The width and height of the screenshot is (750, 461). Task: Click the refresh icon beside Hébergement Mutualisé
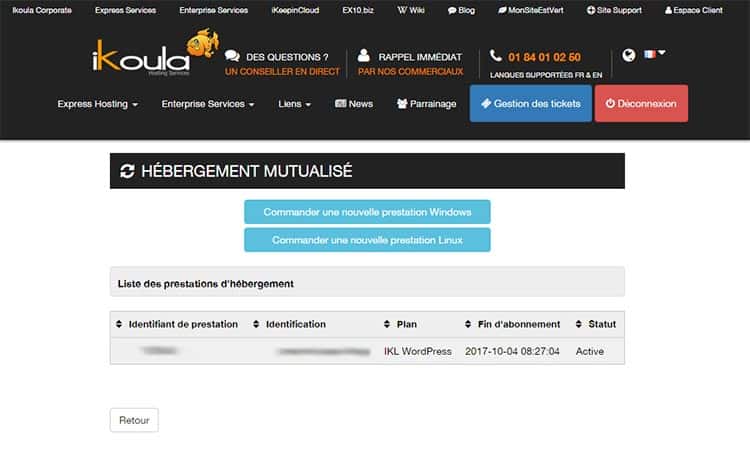tap(127, 171)
